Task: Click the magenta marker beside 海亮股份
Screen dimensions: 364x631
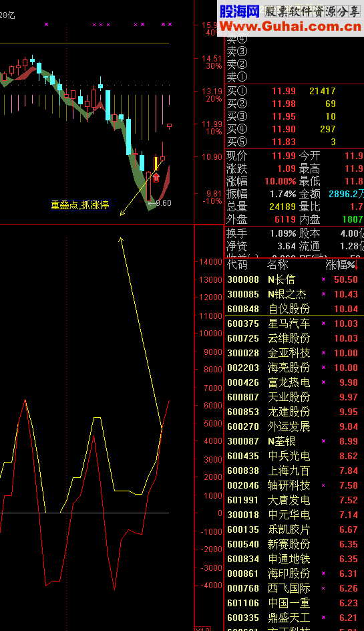Action: (323, 368)
